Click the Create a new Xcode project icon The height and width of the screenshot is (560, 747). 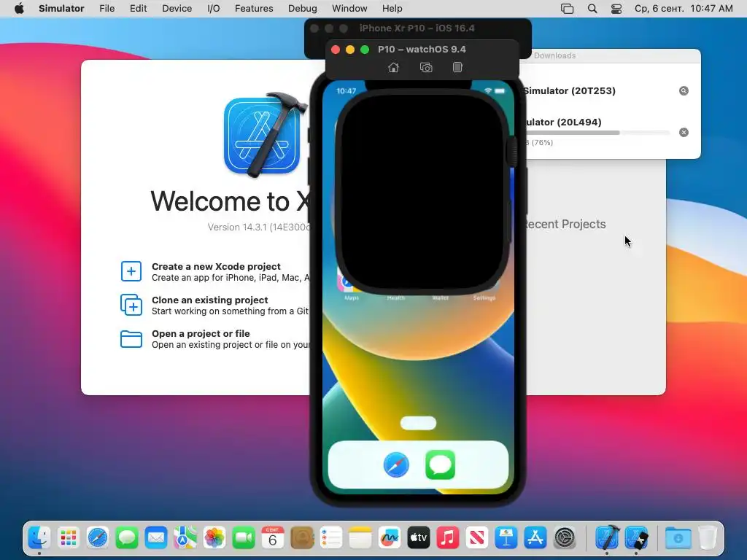coord(131,271)
